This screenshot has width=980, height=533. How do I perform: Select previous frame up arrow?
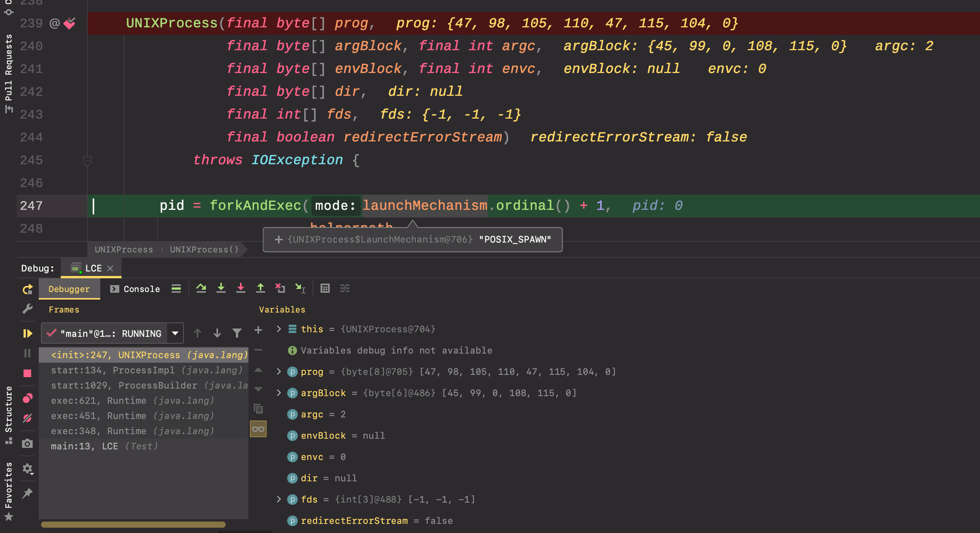tap(198, 333)
